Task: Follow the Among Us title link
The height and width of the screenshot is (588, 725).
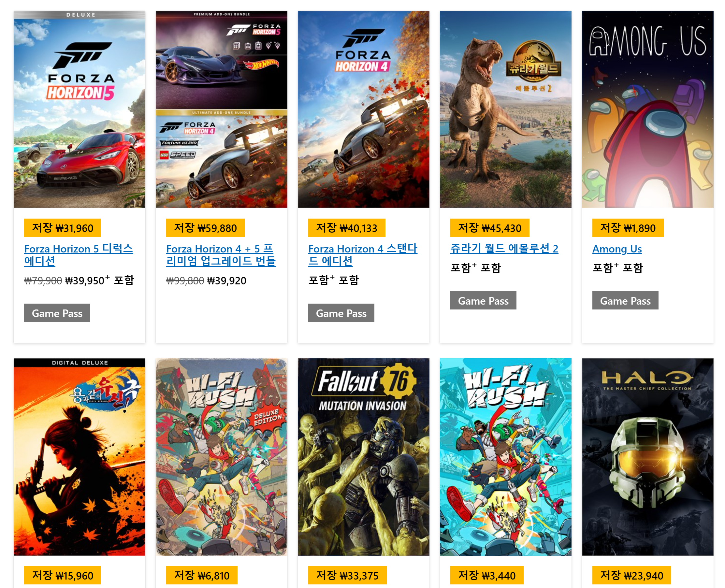Action: (617, 249)
